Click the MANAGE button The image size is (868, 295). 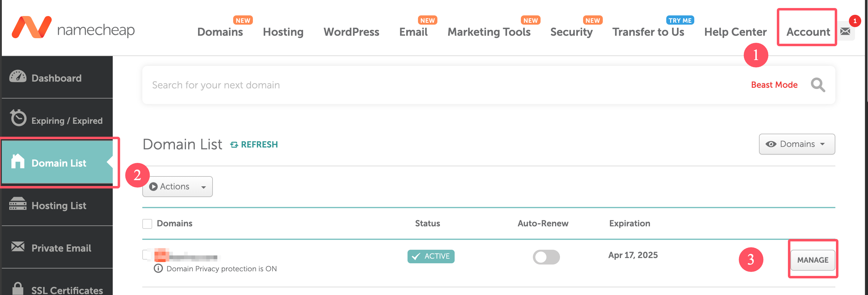point(812,260)
